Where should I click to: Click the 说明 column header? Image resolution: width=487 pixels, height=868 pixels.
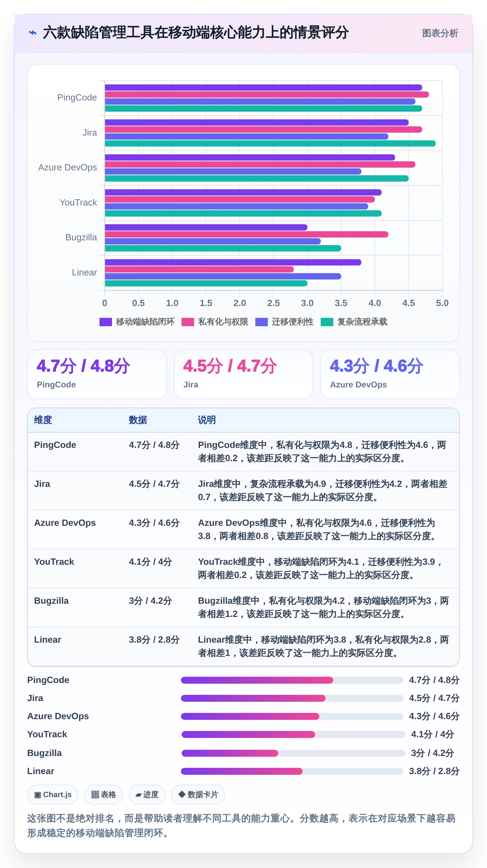click(x=207, y=420)
